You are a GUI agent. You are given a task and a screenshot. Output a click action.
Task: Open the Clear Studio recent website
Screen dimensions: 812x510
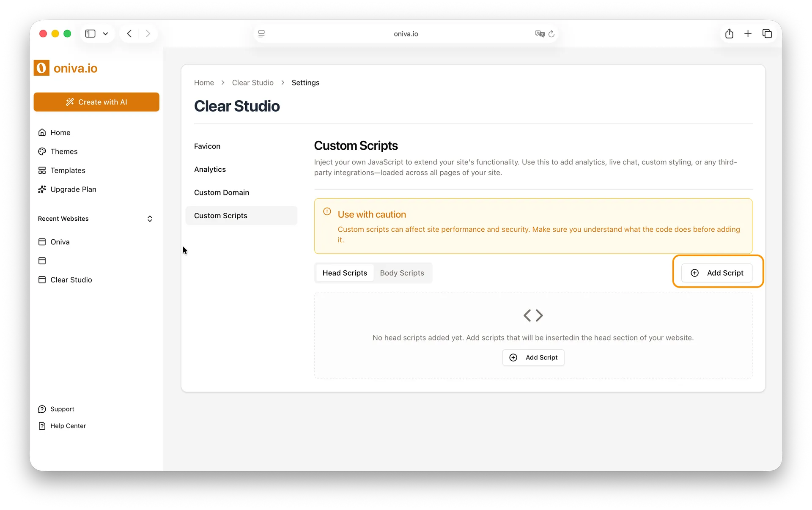point(71,280)
